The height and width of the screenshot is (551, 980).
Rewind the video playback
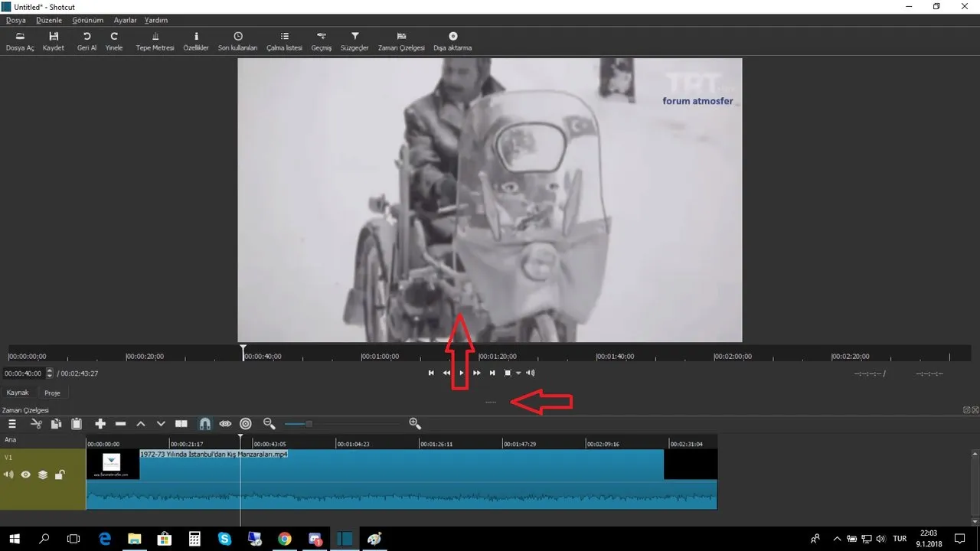[446, 373]
